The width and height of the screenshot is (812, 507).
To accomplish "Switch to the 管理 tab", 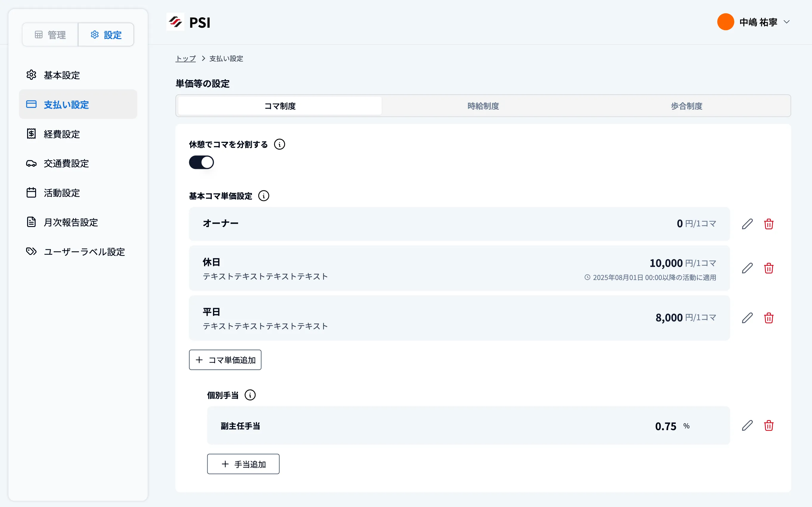I will point(50,34).
